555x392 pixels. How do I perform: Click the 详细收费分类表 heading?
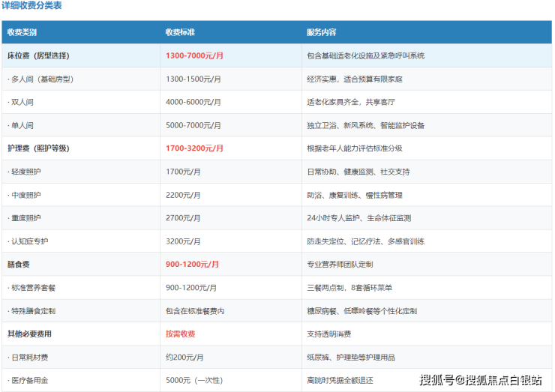tap(31, 5)
